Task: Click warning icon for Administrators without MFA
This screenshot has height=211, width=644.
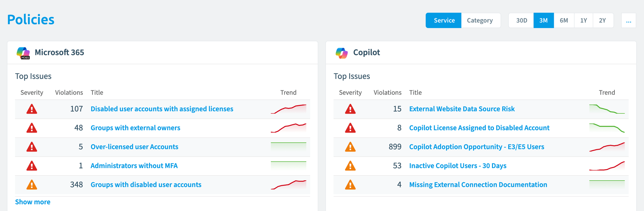Action: point(32,166)
